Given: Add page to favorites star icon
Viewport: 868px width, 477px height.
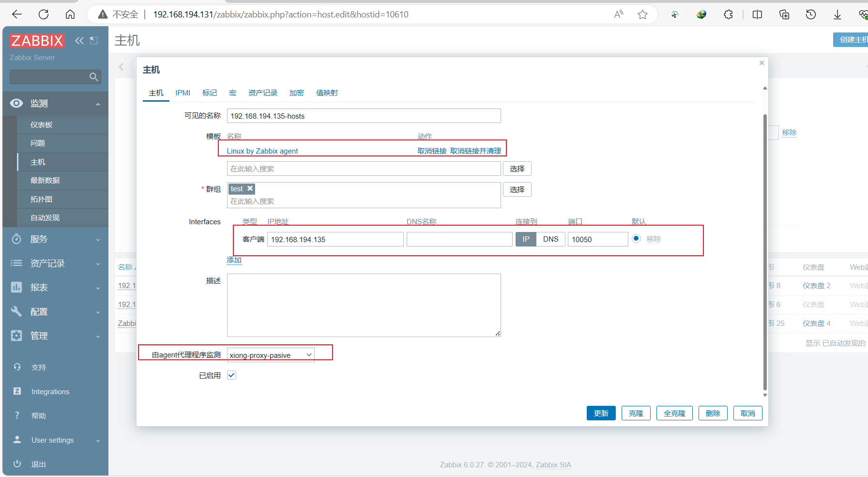Looking at the screenshot, I should pos(642,15).
